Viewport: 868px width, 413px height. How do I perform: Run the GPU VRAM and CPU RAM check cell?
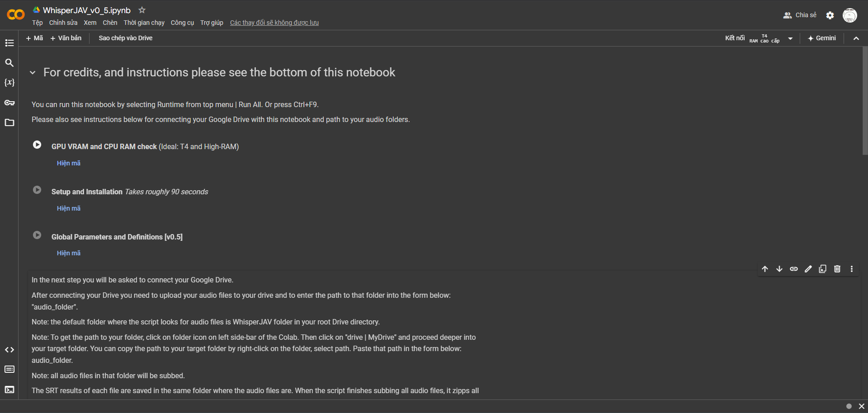coord(37,145)
